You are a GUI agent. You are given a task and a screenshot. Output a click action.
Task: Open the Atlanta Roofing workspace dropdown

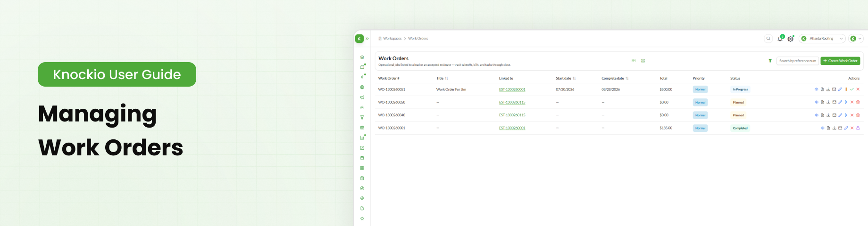pos(822,39)
